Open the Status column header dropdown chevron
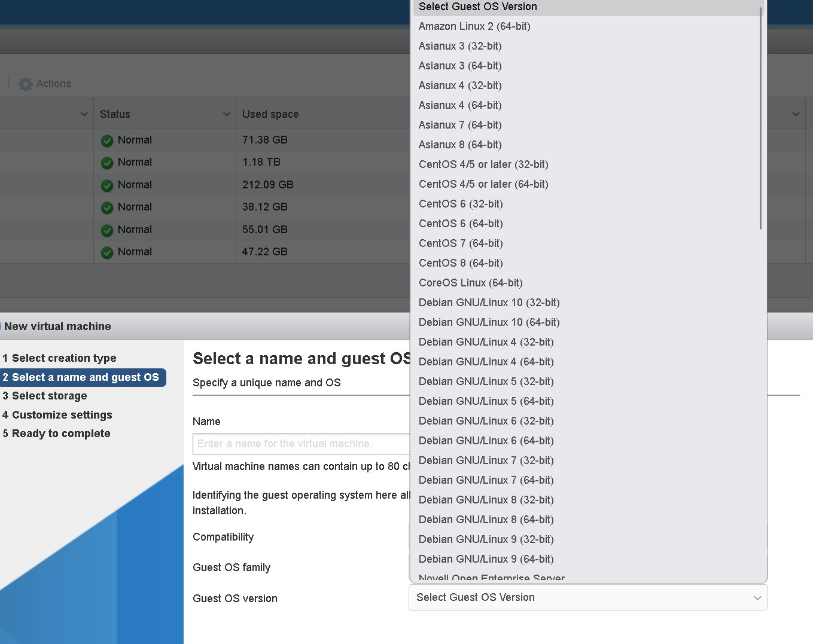This screenshot has width=813, height=644. pos(227,114)
